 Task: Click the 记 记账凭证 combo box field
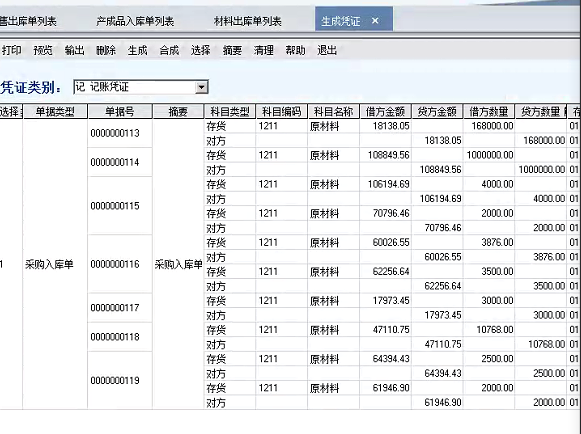tap(141, 87)
